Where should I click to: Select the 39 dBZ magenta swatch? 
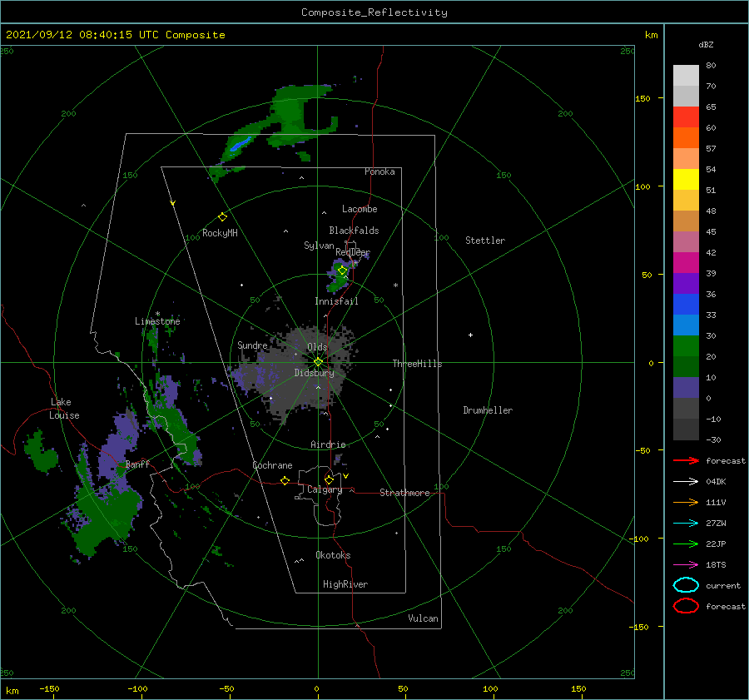pyautogui.click(x=686, y=262)
